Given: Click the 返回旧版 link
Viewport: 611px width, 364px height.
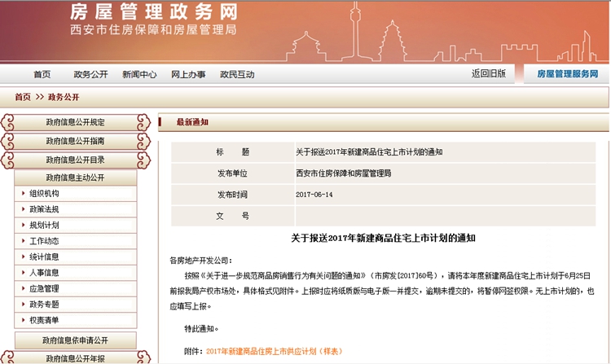Looking at the screenshot, I should point(489,73).
